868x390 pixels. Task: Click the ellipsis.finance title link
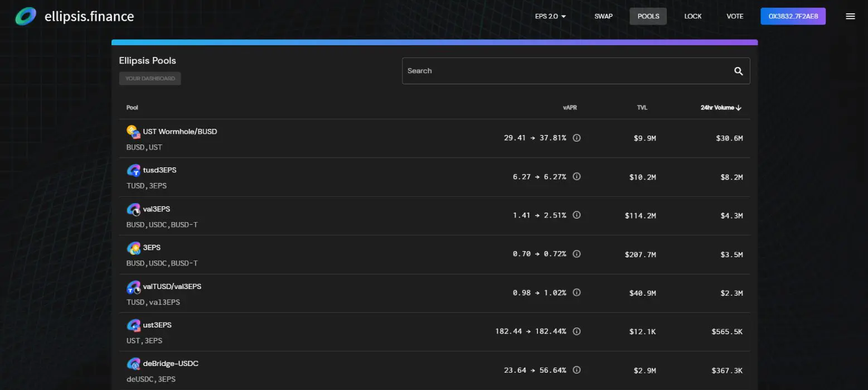tap(89, 16)
